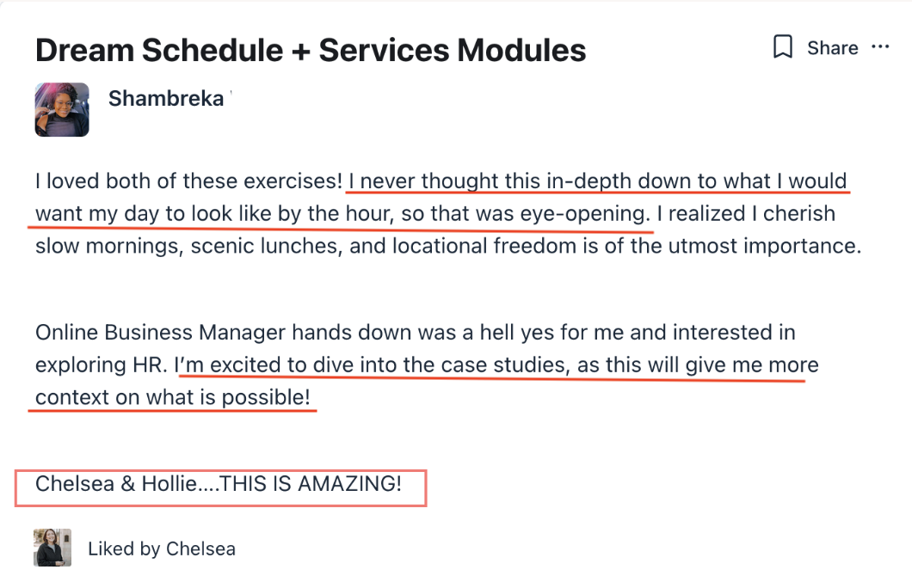Click the words "exploring HR."
Image resolution: width=912 pixels, height=588 pixels.
(x=102, y=364)
